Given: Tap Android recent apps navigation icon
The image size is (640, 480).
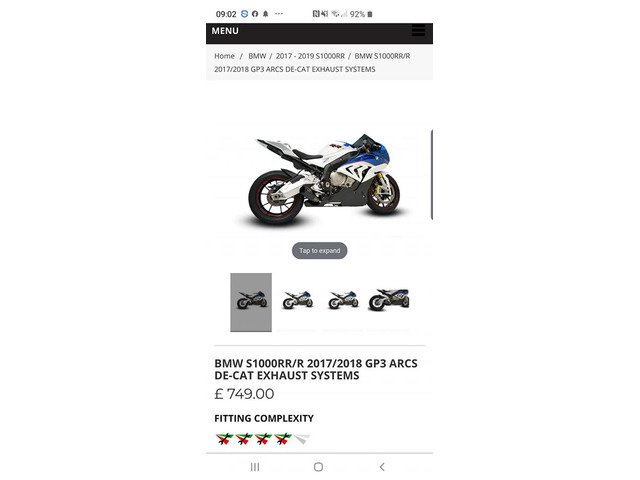Looking at the screenshot, I should [x=255, y=467].
